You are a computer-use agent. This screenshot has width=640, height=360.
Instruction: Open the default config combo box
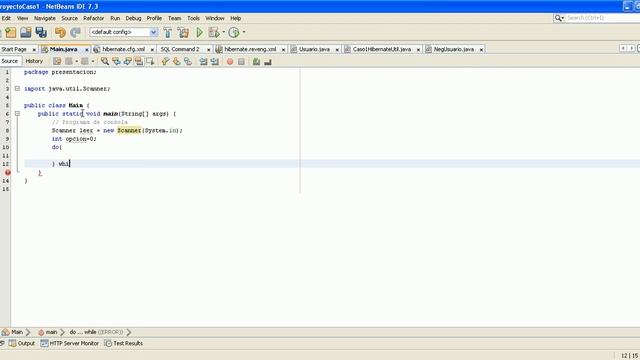point(123,32)
